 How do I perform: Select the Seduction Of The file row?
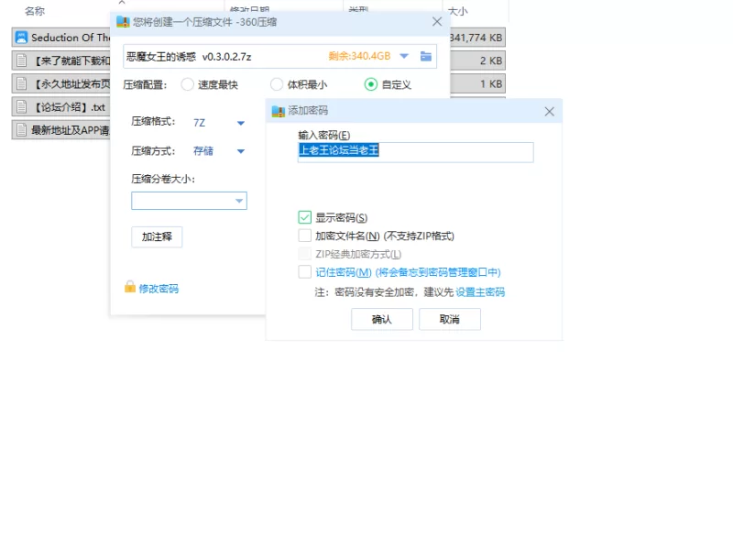tap(60, 38)
